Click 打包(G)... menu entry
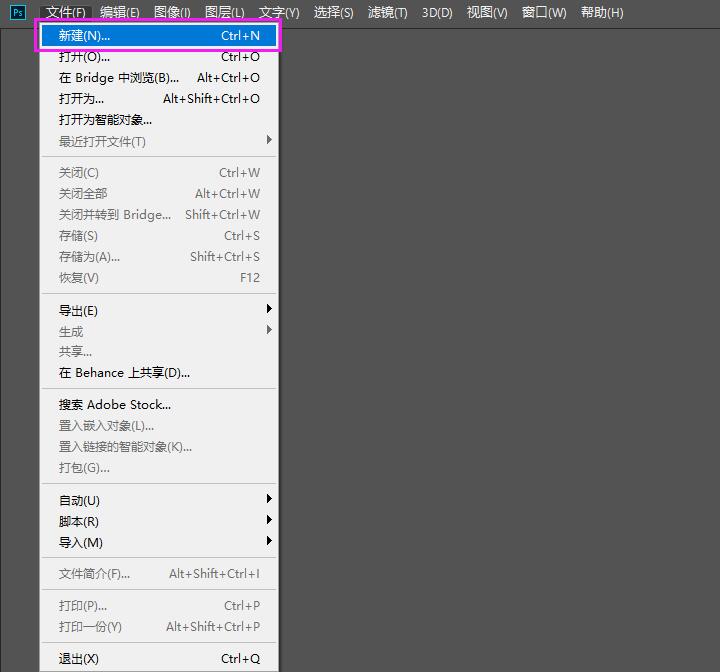720x672 pixels. point(159,468)
